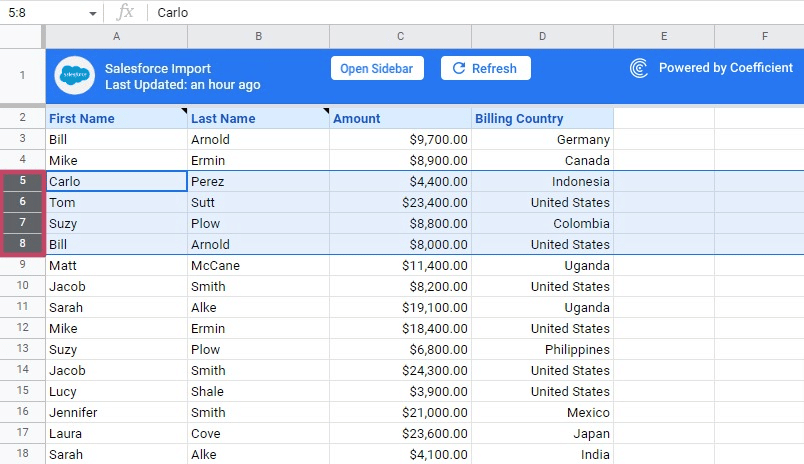This screenshot has width=804, height=464.
Task: Select the $8,000.00 amount cell
Action: pos(400,245)
